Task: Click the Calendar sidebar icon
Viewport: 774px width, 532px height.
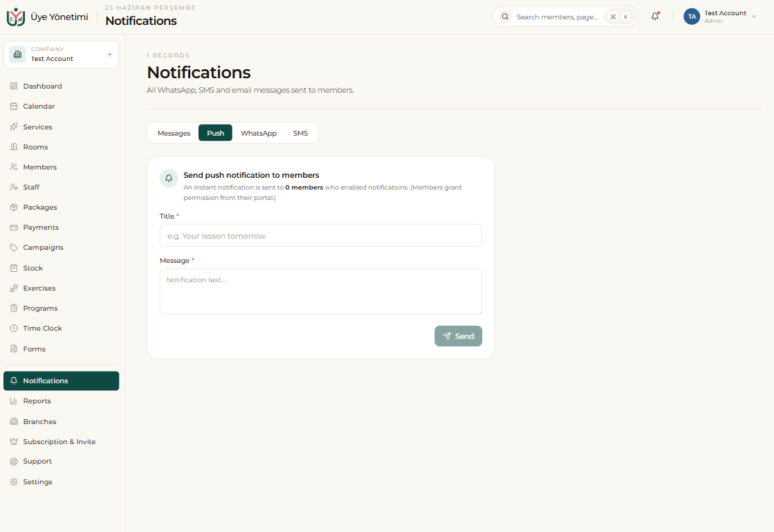Action: coord(14,106)
